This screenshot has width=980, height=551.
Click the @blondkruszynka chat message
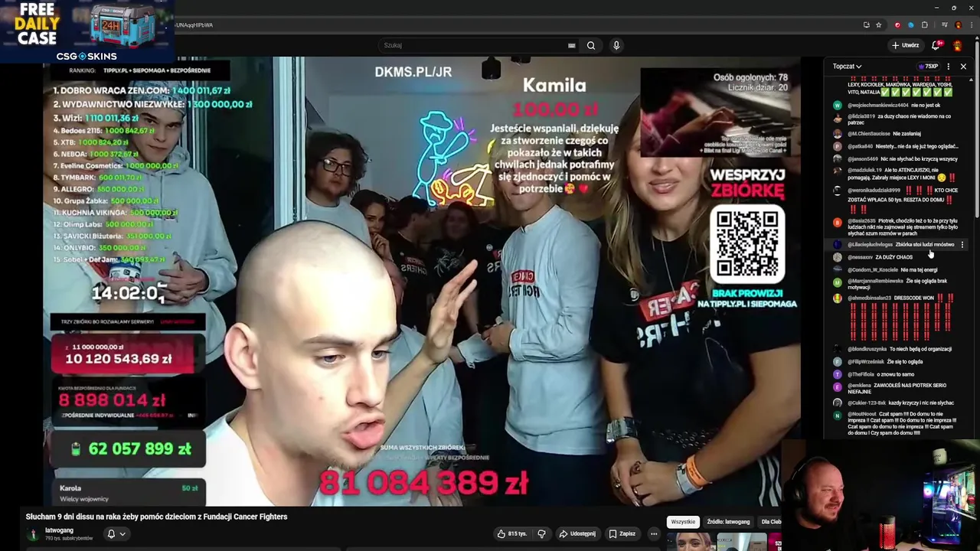point(900,349)
